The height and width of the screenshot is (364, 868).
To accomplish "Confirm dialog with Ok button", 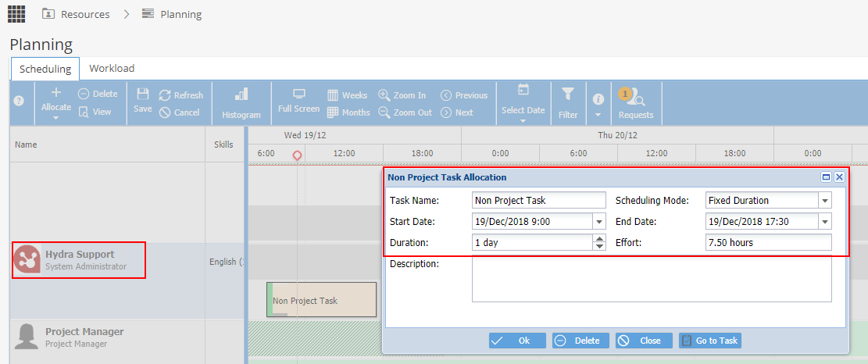I will coord(517,341).
